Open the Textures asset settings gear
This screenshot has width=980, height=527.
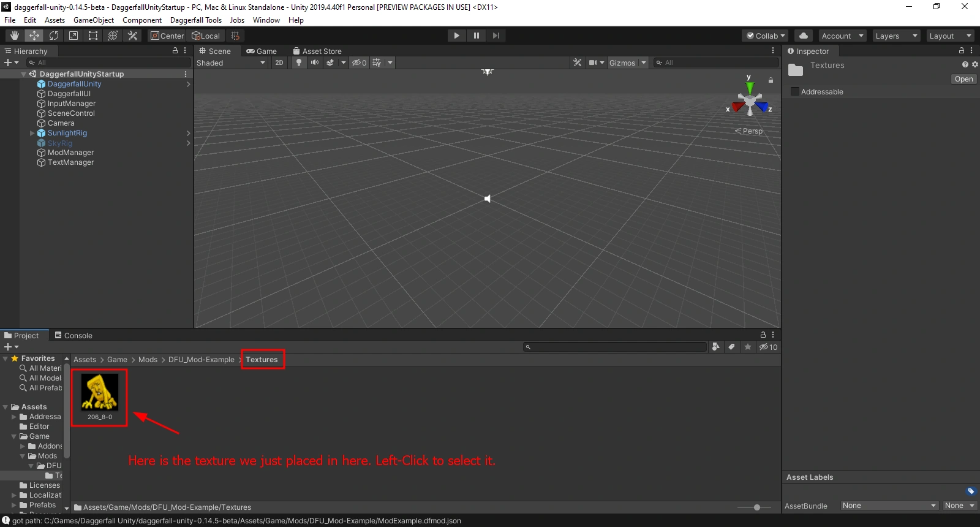pos(974,64)
